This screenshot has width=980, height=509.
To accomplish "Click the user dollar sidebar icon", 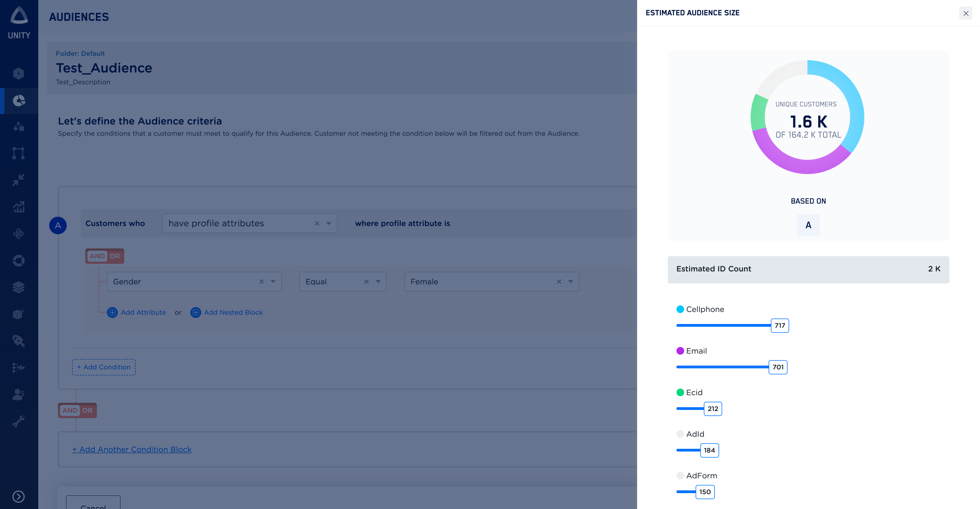I will [x=19, y=394].
